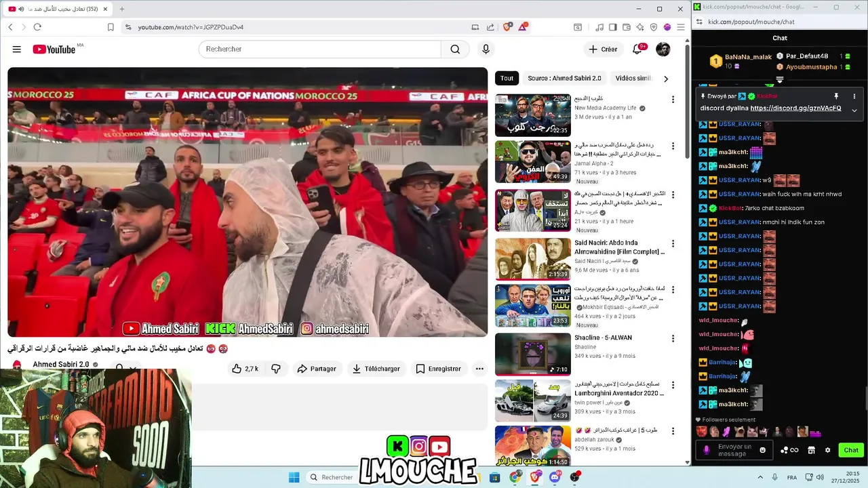Click the FRA language indicator

(x=792, y=478)
